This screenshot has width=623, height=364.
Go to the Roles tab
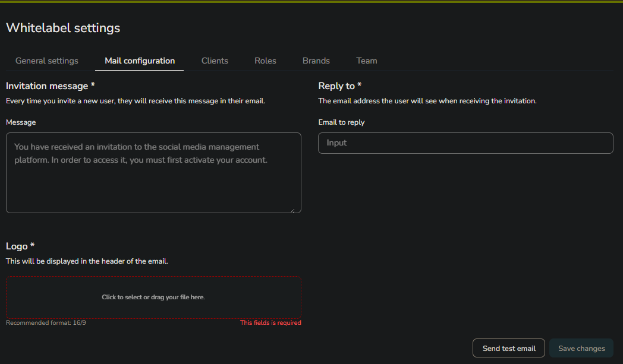pos(265,61)
